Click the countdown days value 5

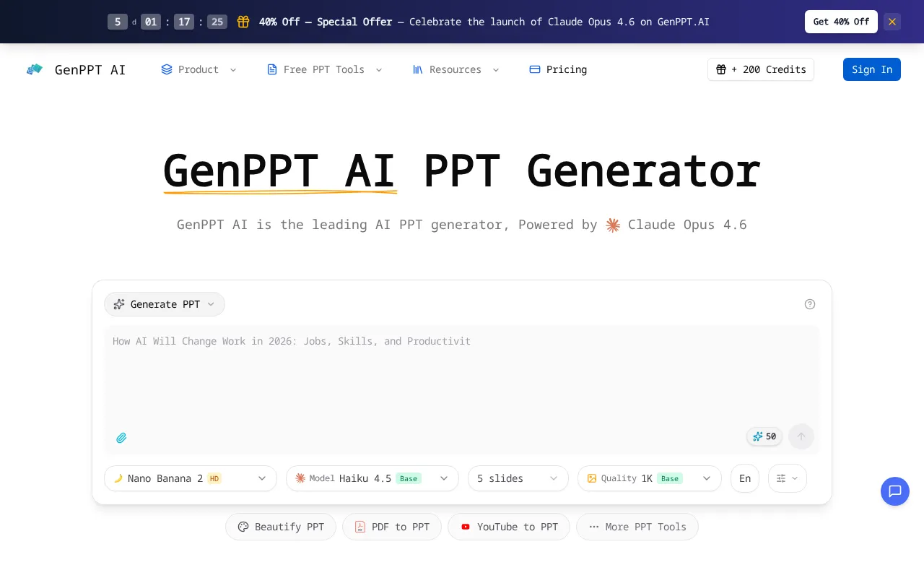(x=118, y=22)
